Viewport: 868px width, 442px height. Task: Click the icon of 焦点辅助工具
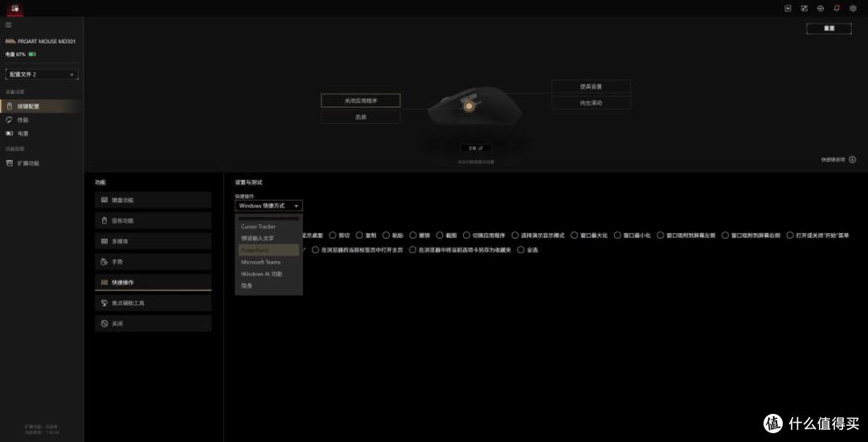point(104,303)
